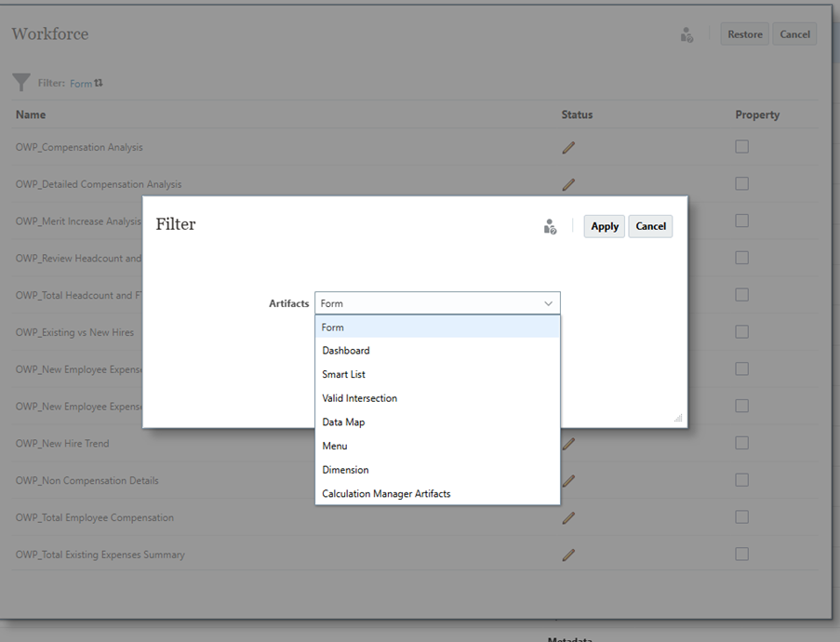Tick Property checkbox for OWP_Total Employee Compensation
This screenshot has width=840, height=642.
pos(741,517)
